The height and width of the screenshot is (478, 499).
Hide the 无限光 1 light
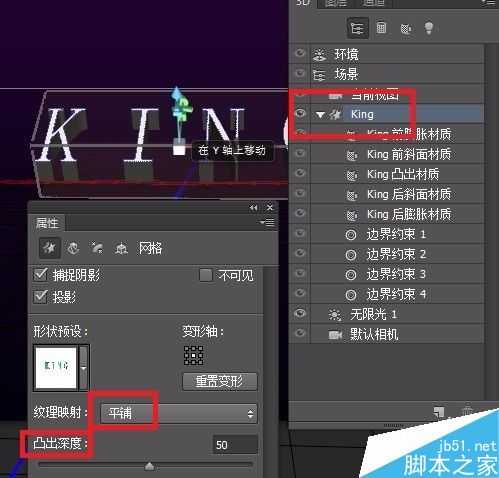pos(300,313)
